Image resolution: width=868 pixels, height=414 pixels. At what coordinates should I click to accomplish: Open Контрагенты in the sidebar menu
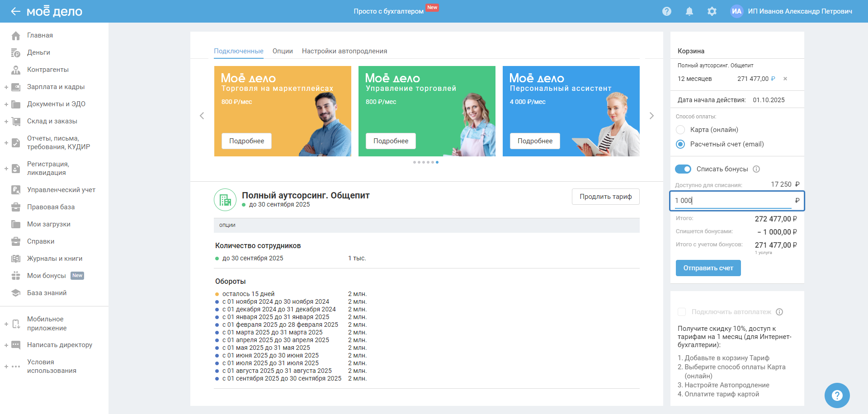click(48, 70)
